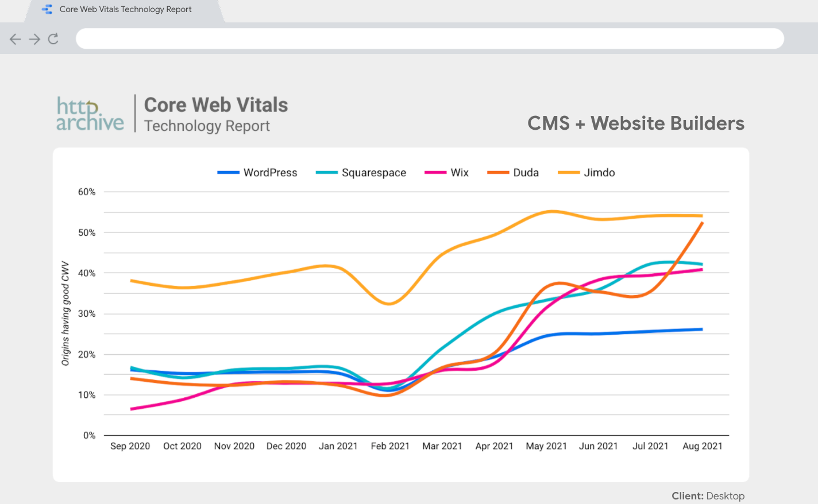
Task: Click the Aug 2021 axis label
Action: click(703, 446)
